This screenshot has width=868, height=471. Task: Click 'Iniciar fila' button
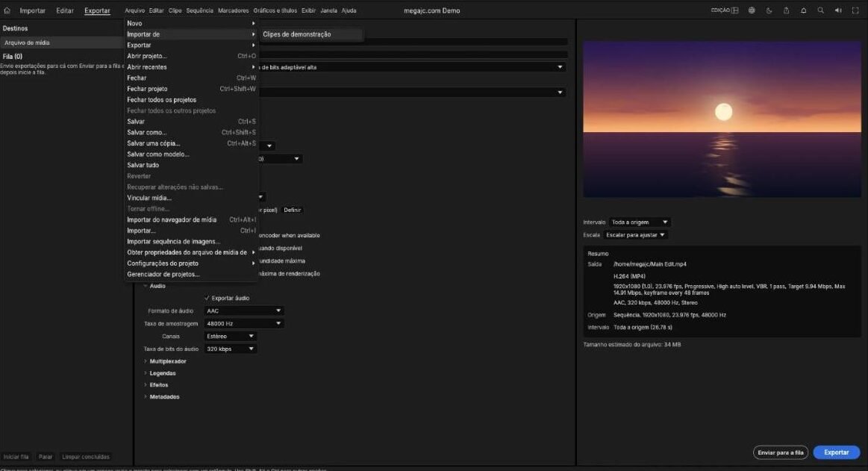pos(16,457)
